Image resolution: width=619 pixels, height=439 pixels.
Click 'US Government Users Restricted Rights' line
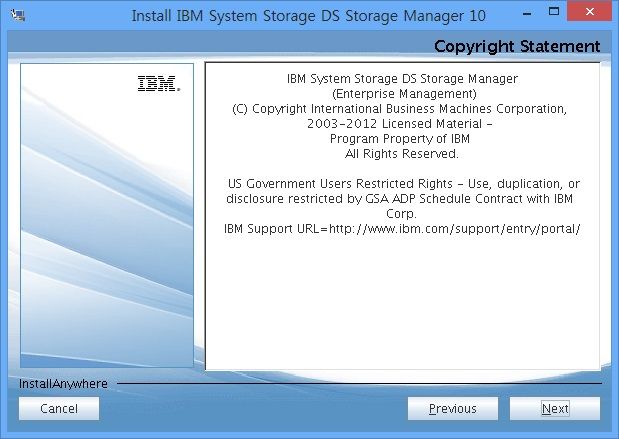click(x=403, y=184)
